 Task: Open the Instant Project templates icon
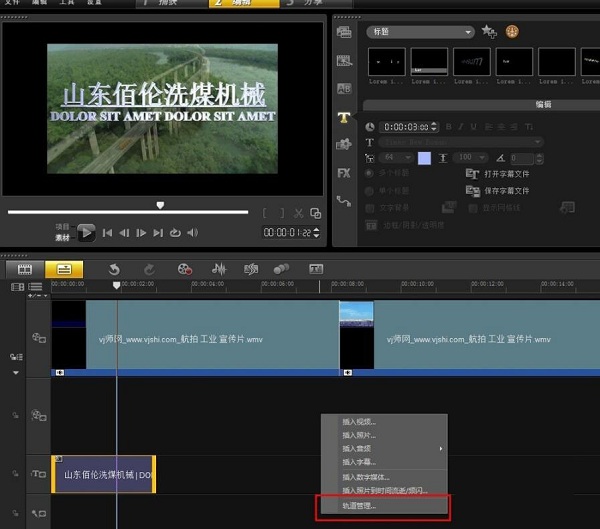coord(344,60)
